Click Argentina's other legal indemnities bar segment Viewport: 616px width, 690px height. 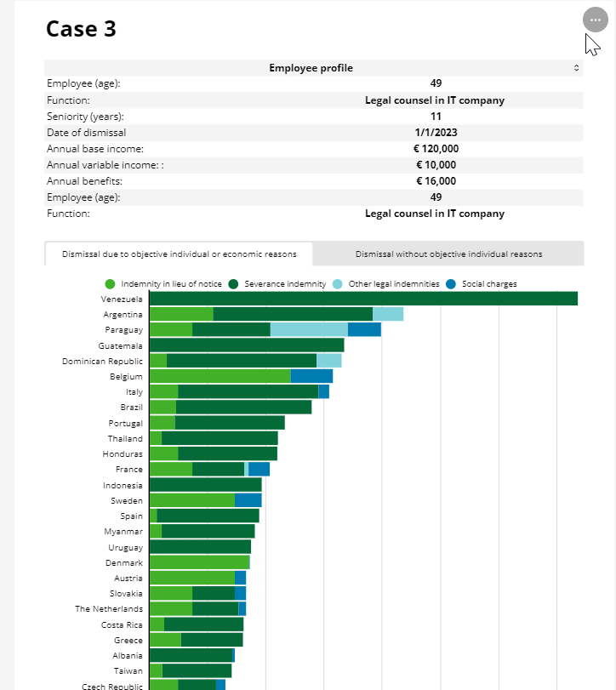pyautogui.click(x=388, y=314)
